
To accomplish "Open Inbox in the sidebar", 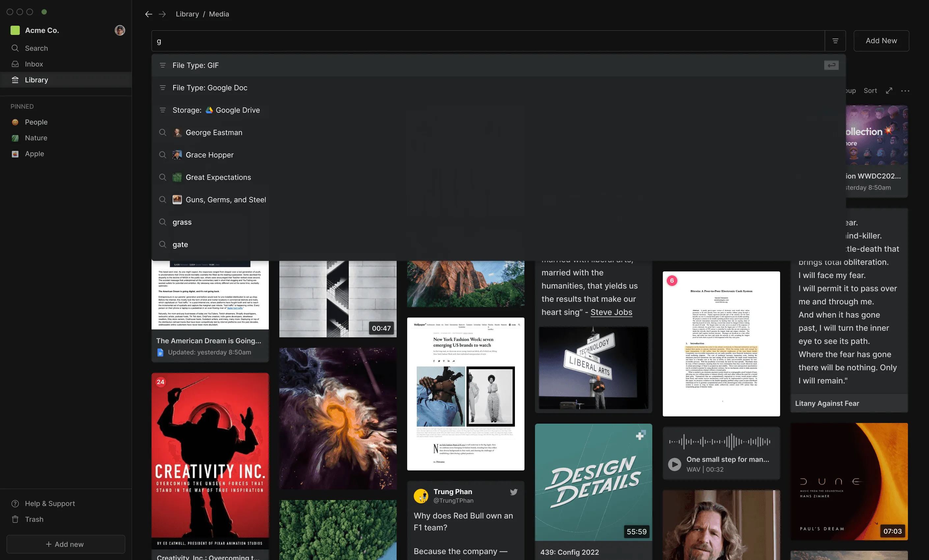I will pos(66,64).
